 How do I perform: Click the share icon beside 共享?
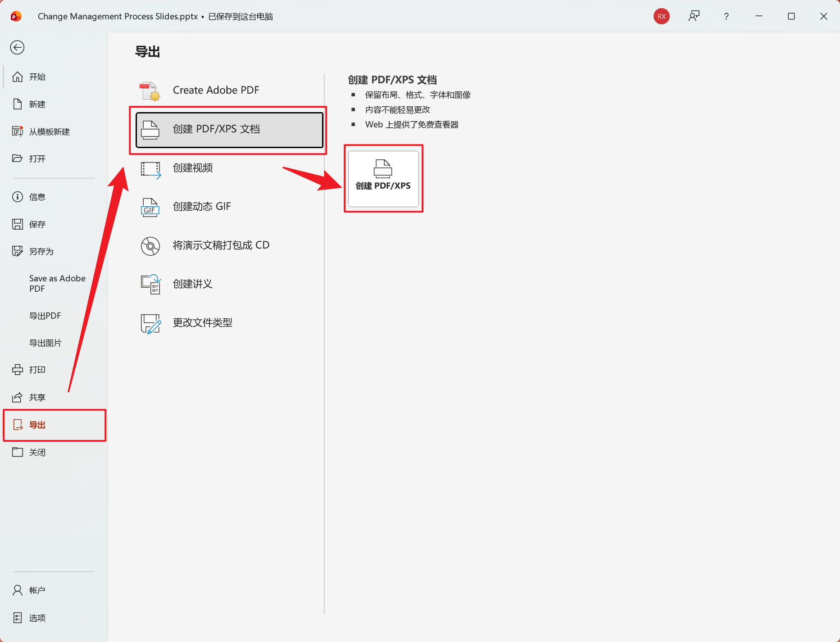pyautogui.click(x=18, y=397)
